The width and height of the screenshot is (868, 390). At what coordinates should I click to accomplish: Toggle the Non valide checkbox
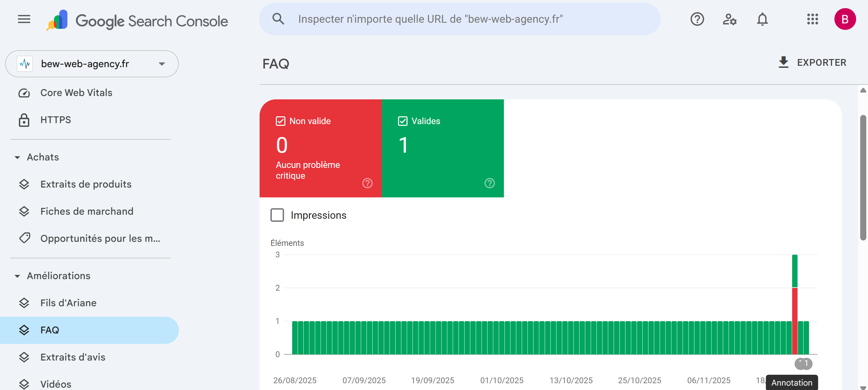point(281,121)
